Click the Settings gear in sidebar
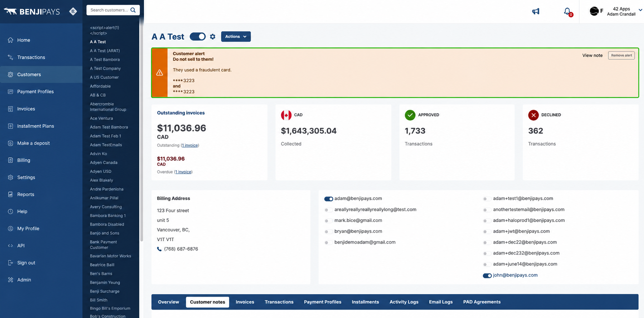Screen dimensions: 644x318 point(10,177)
